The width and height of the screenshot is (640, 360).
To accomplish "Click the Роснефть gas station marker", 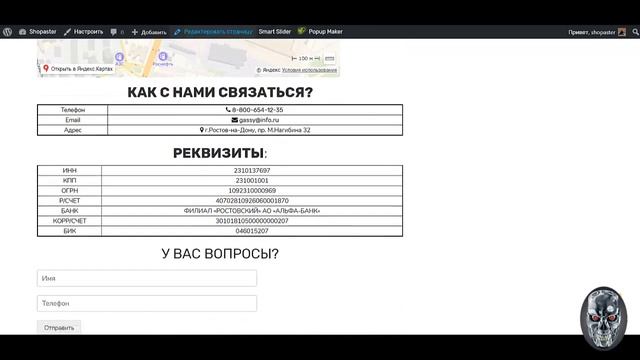I will coord(163,56).
